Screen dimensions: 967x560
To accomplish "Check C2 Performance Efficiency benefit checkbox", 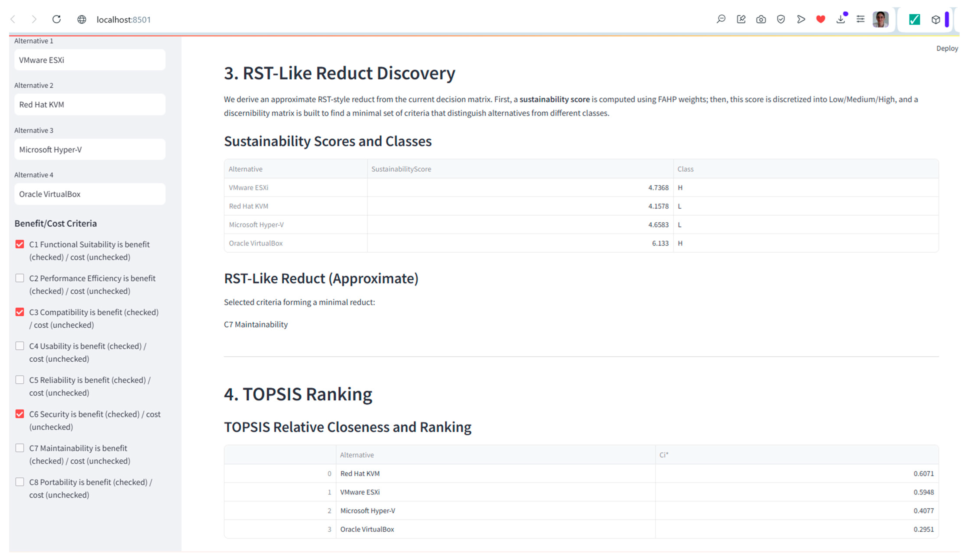I will click(x=20, y=278).
